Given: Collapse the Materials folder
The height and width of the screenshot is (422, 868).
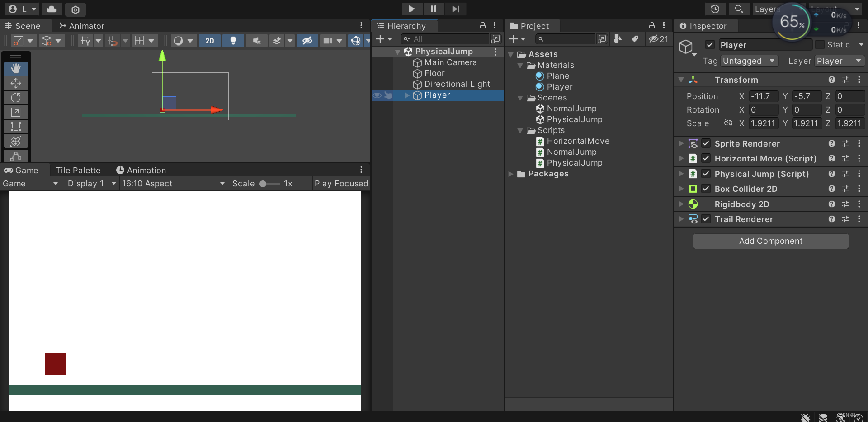Looking at the screenshot, I should [x=520, y=66].
